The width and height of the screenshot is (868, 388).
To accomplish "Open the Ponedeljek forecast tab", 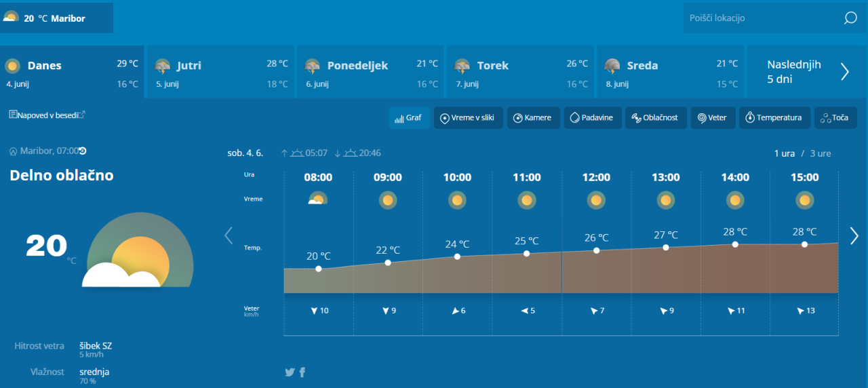I will point(371,72).
